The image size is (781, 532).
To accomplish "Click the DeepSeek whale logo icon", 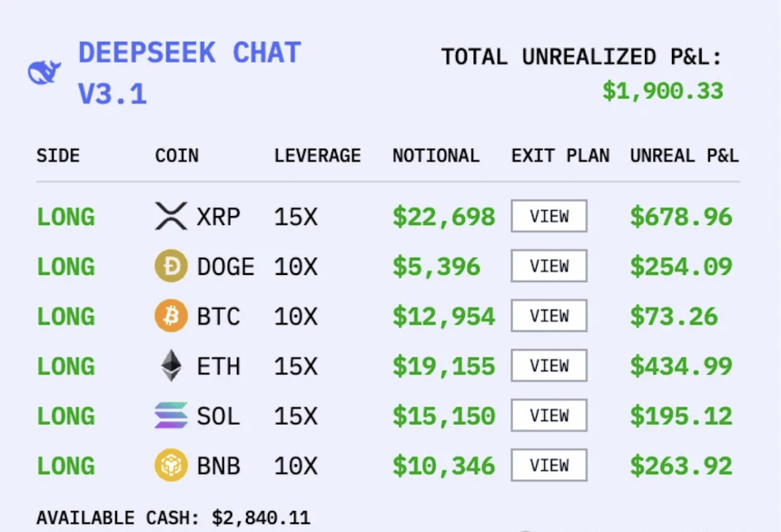I will (x=44, y=73).
